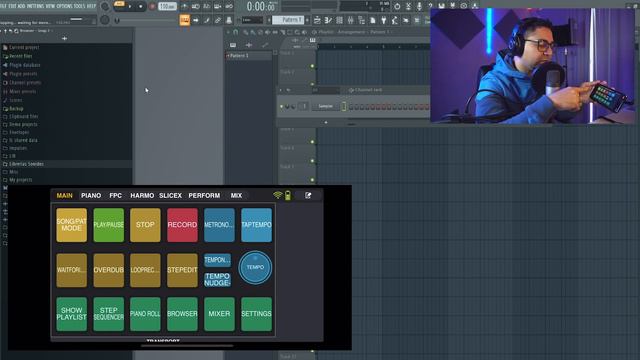Viewport: 640px width, 360px height.
Task: Tap the TAPTEMPO pad on phone remote
Action: (256, 225)
